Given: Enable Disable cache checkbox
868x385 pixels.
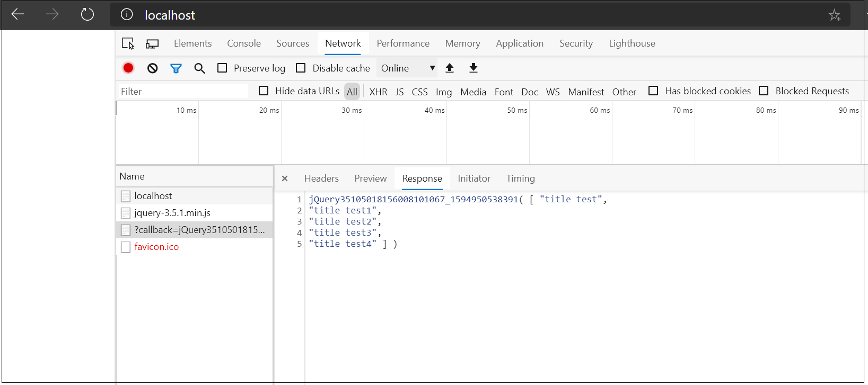Looking at the screenshot, I should click(x=301, y=68).
